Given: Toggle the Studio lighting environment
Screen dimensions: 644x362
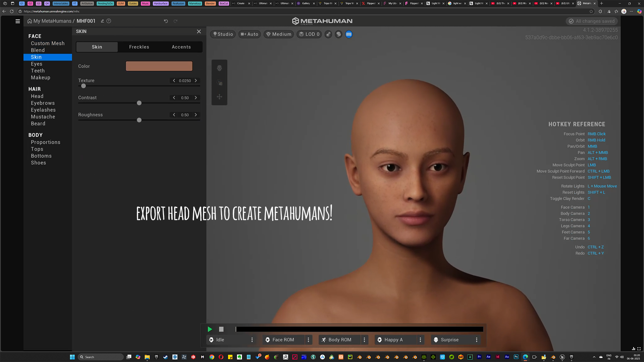Looking at the screenshot, I should coord(222,34).
